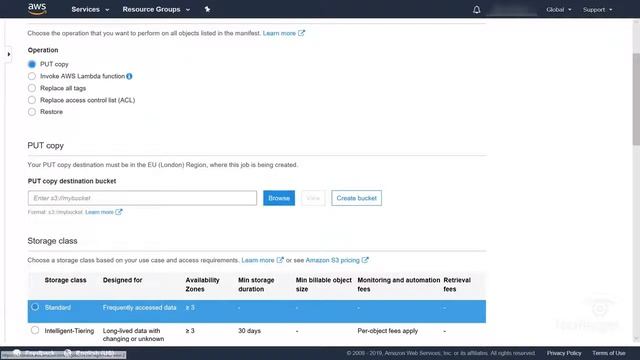Click the page vertical scrollbar thumb

pos(636,99)
